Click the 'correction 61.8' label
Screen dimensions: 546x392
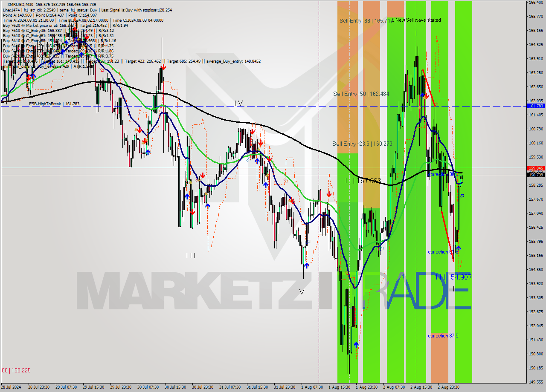pos(443,252)
